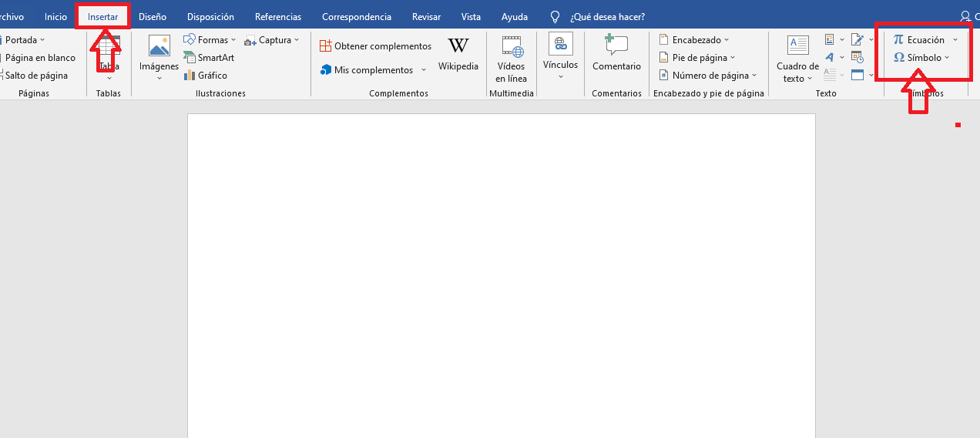This screenshot has width=980, height=438.
Task: Switch to the Inicio tab
Action: pyautogui.click(x=55, y=16)
